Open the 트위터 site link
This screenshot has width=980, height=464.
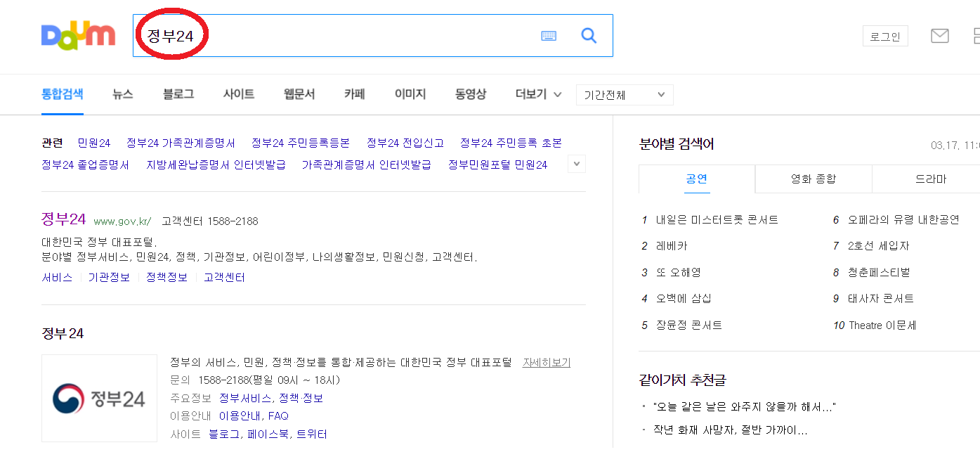(x=311, y=434)
